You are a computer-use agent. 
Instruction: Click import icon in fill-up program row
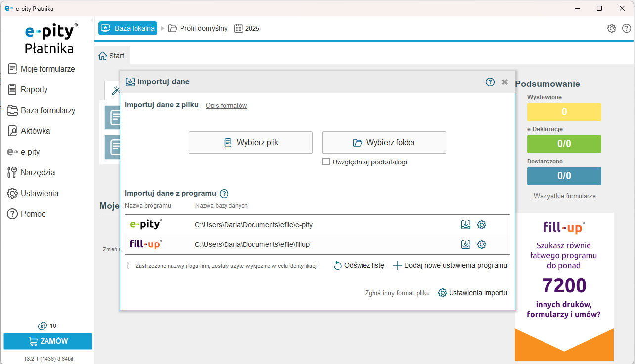(x=465, y=244)
